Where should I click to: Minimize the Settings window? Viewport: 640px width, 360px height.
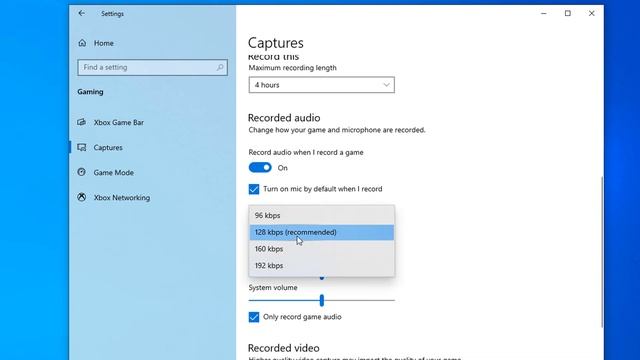pos(544,13)
